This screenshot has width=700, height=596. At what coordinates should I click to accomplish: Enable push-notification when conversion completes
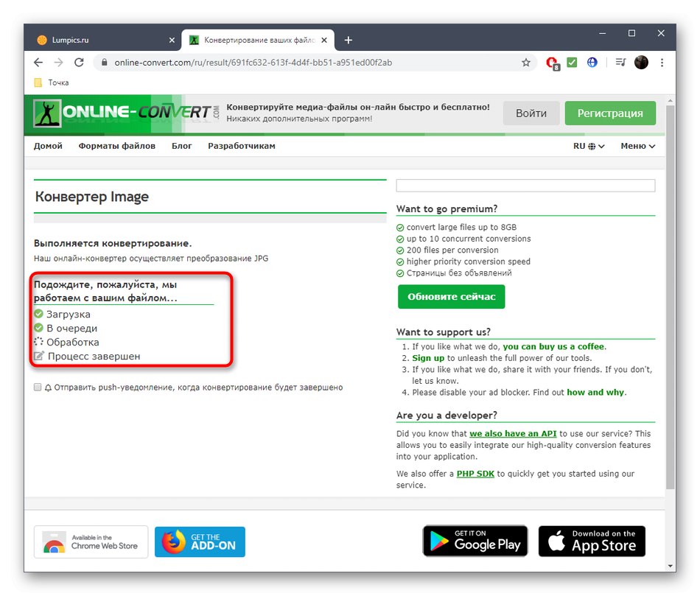[37, 387]
